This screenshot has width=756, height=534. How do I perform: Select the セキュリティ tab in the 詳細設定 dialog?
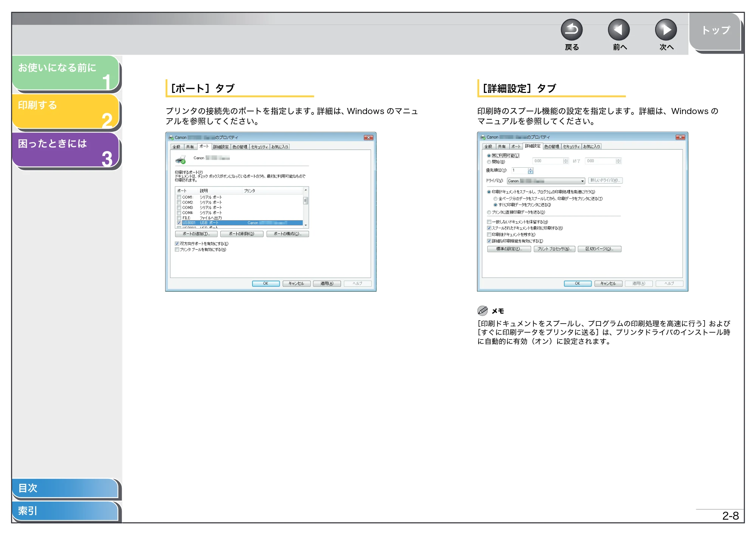[571, 147]
